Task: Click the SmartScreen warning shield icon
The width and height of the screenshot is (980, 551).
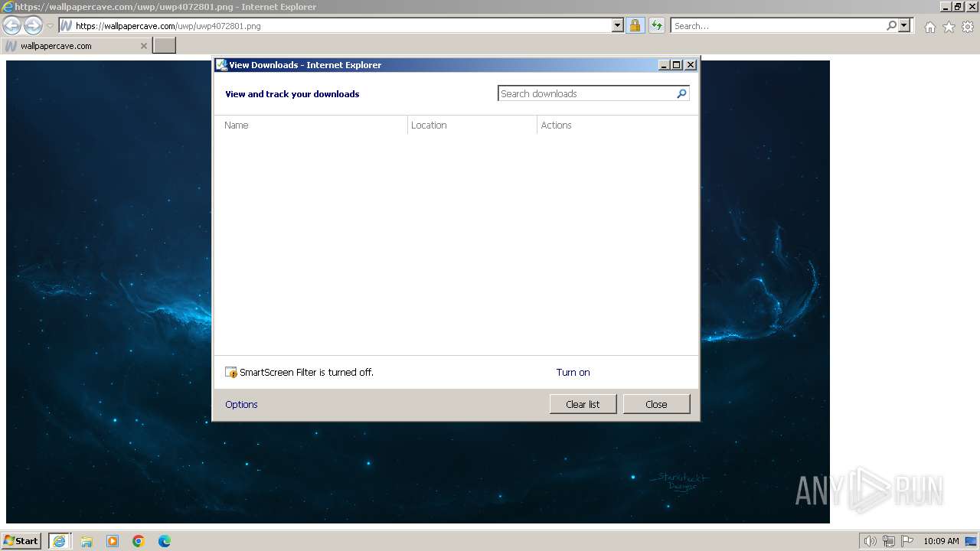Action: (231, 373)
